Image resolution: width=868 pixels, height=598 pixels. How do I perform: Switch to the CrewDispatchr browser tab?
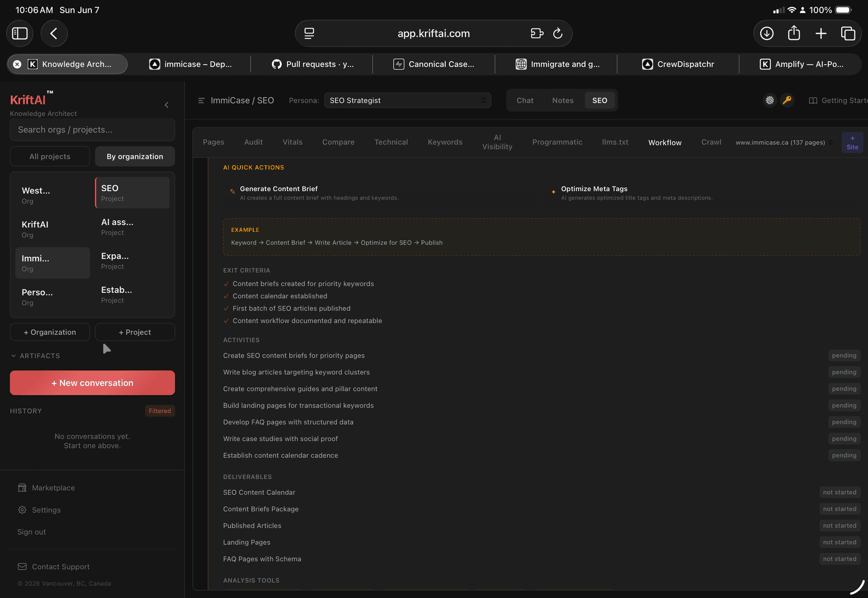(x=678, y=64)
